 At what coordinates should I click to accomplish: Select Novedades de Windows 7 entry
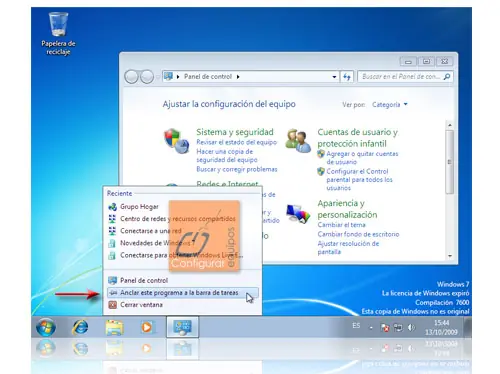pyautogui.click(x=157, y=243)
